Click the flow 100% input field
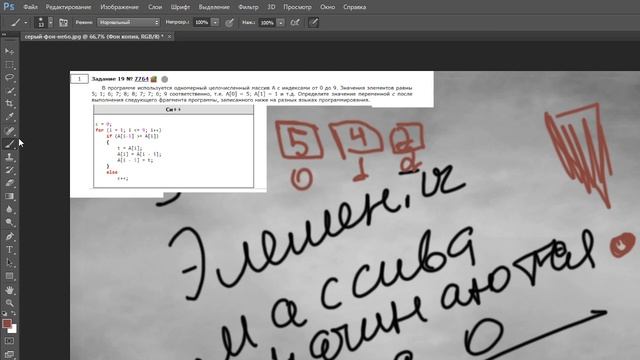This screenshot has width=640, height=360. tap(267, 22)
